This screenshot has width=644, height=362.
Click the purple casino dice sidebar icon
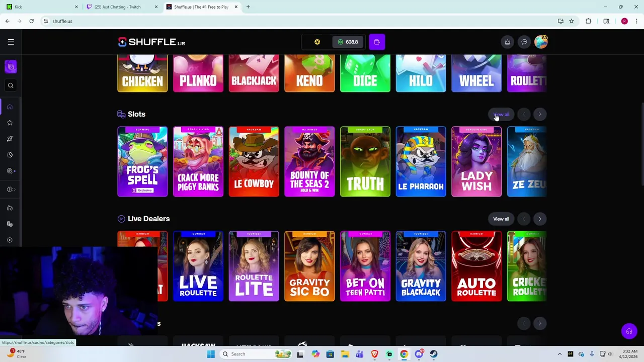pyautogui.click(x=11, y=67)
